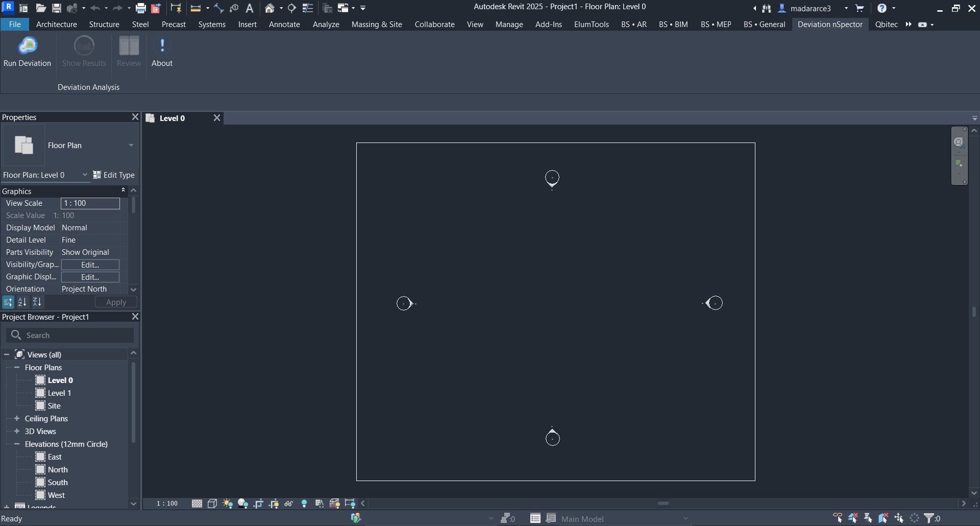Image resolution: width=980 pixels, height=526 pixels.
Task: Click the Apply button in Properties
Action: pyautogui.click(x=116, y=302)
